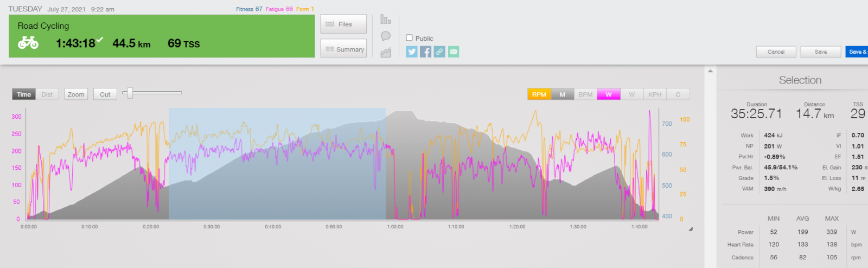Screen dimensions: 868x268
Task: Toggle the RPM cadence channel
Action: [539, 94]
